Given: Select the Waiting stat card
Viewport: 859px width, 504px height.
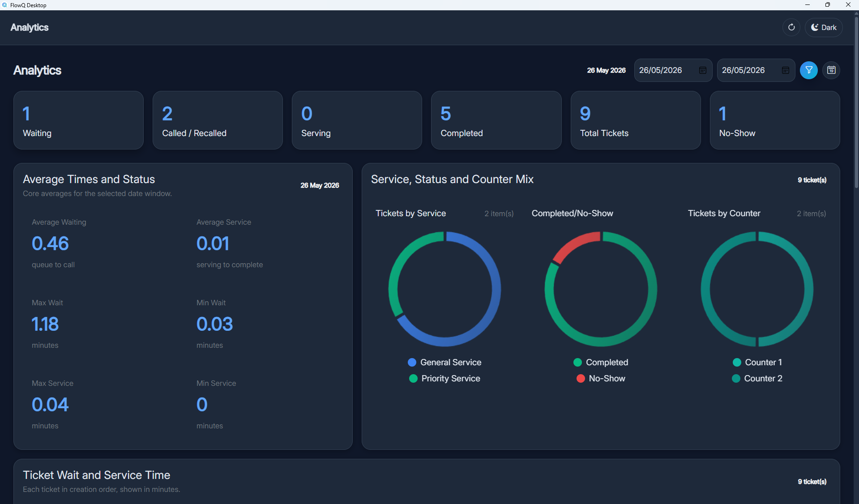Looking at the screenshot, I should point(78,120).
